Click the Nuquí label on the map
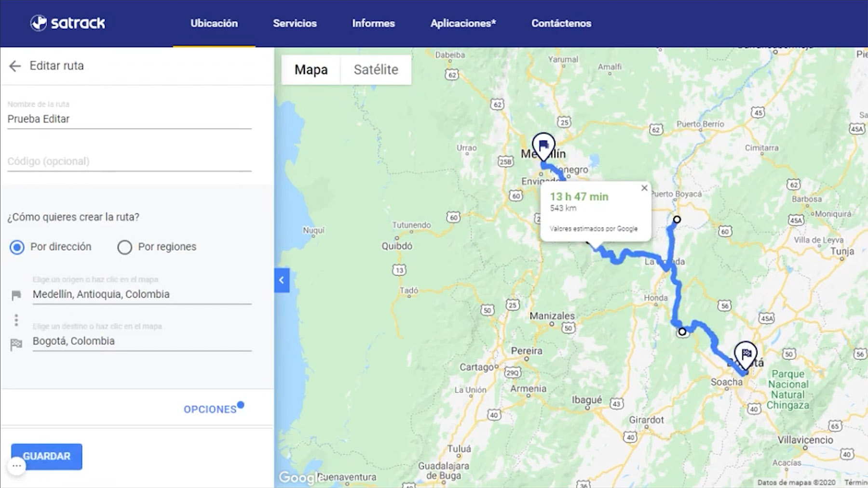Screen dimensions: 868x488 tap(313, 230)
